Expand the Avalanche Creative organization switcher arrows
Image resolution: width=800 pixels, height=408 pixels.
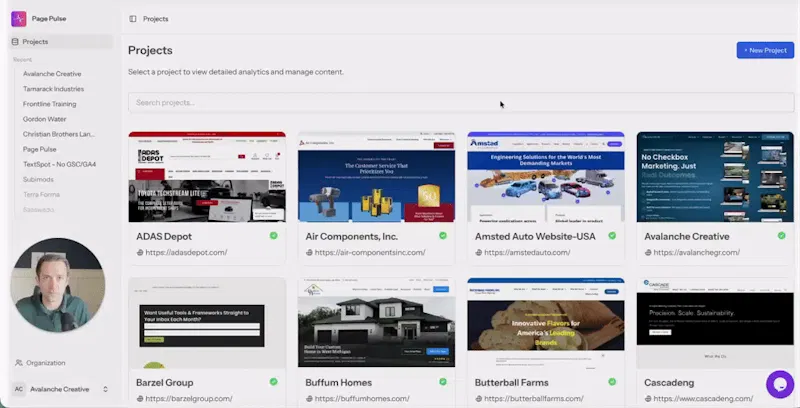106,389
